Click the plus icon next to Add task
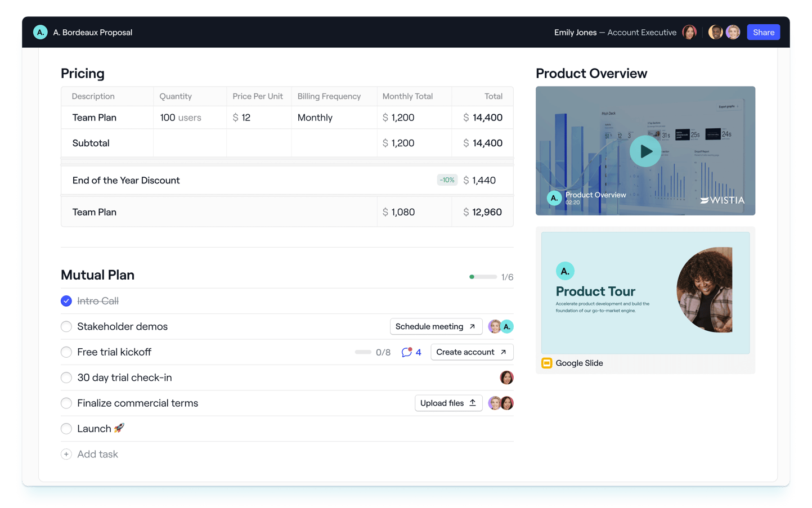The height and width of the screenshot is (508, 812). pyautogui.click(x=66, y=454)
